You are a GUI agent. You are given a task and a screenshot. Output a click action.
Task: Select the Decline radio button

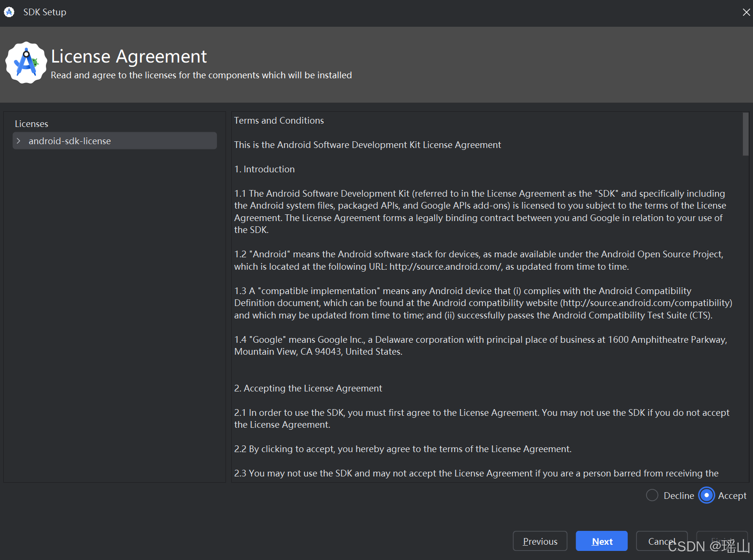pos(652,495)
